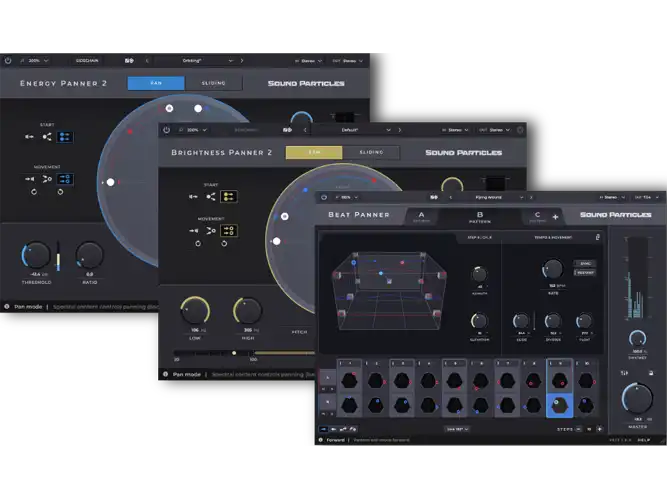Open the Flying Around preset dropdown in Beat Panner
Screen dimensions: 667x500
coord(490,197)
